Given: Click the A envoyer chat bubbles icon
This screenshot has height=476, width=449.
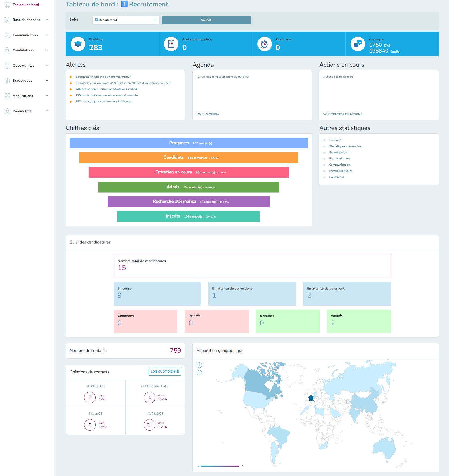Looking at the screenshot, I should click(x=358, y=44).
